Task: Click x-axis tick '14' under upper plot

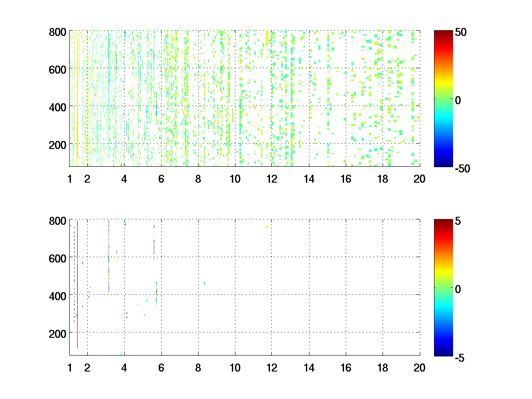Action: [x=309, y=179]
